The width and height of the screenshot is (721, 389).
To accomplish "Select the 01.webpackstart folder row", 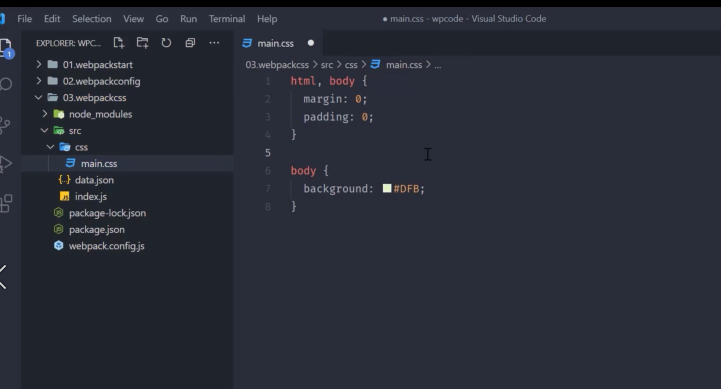I will (127, 64).
